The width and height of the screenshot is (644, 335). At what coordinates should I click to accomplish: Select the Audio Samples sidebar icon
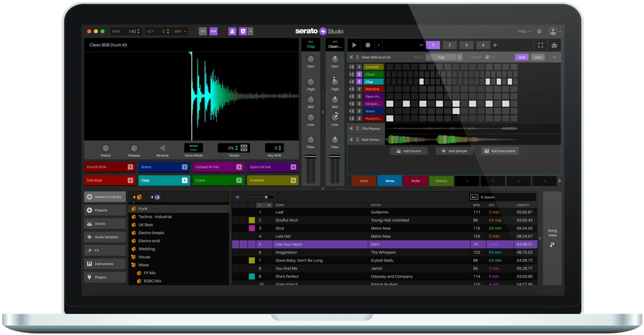103,236
